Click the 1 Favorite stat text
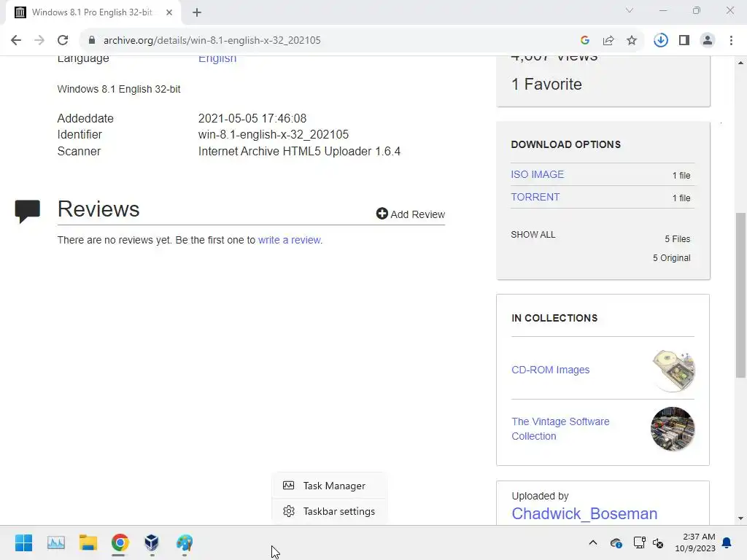This screenshot has width=747, height=560. [x=546, y=85]
